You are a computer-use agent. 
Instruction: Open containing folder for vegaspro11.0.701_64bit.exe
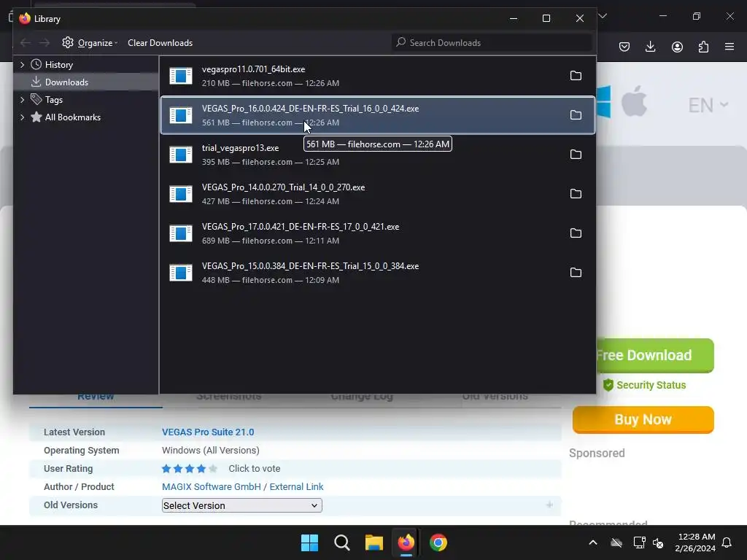click(x=576, y=76)
